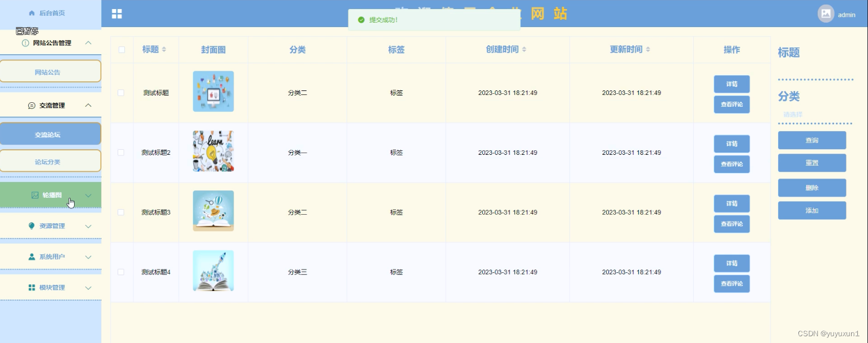Screen dimensions: 868x343
Task: Open the 分类 请选择 dropdown
Action: tap(815, 115)
